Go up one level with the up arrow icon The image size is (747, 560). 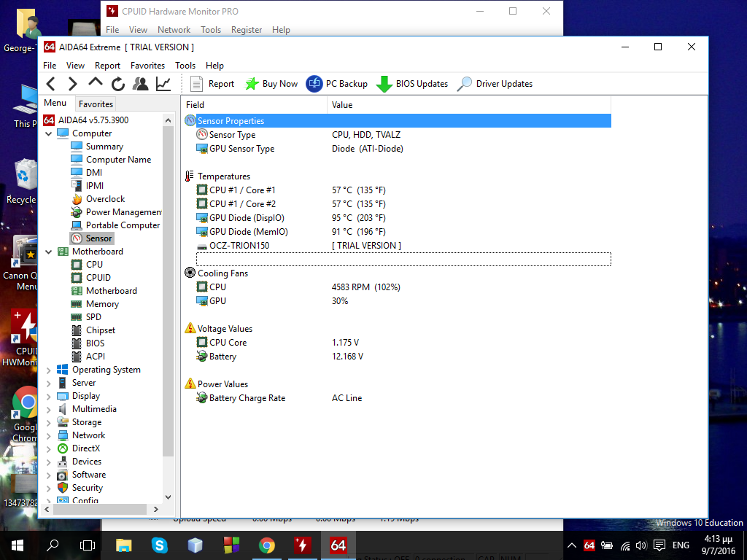coord(96,83)
